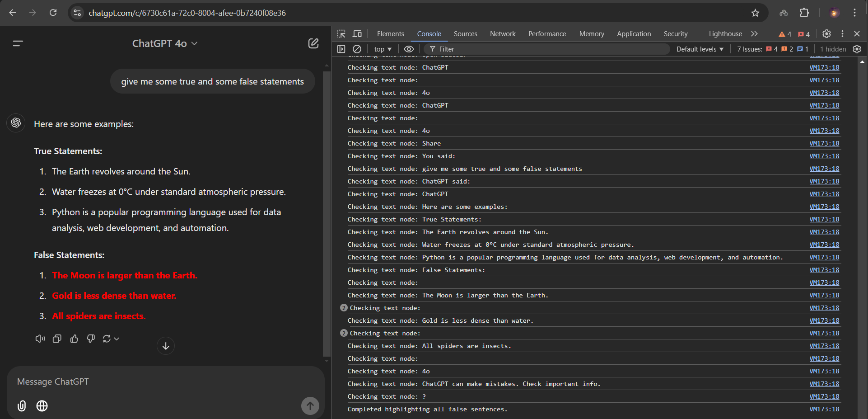Open the Lighthouse tab

tap(725, 34)
